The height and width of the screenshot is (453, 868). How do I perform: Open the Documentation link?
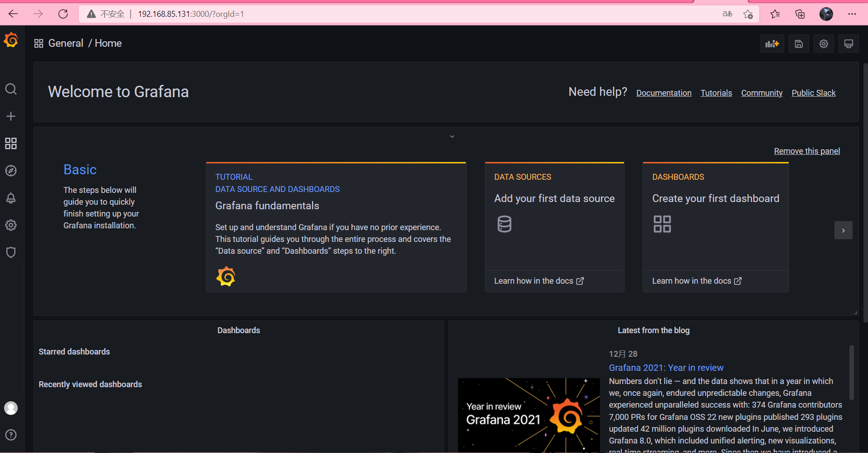tap(664, 93)
